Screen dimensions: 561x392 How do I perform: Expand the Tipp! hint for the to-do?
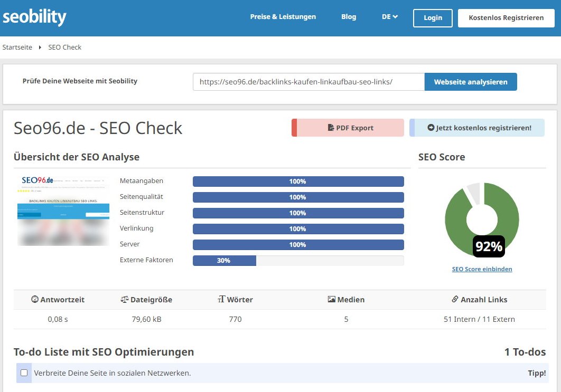[537, 373]
